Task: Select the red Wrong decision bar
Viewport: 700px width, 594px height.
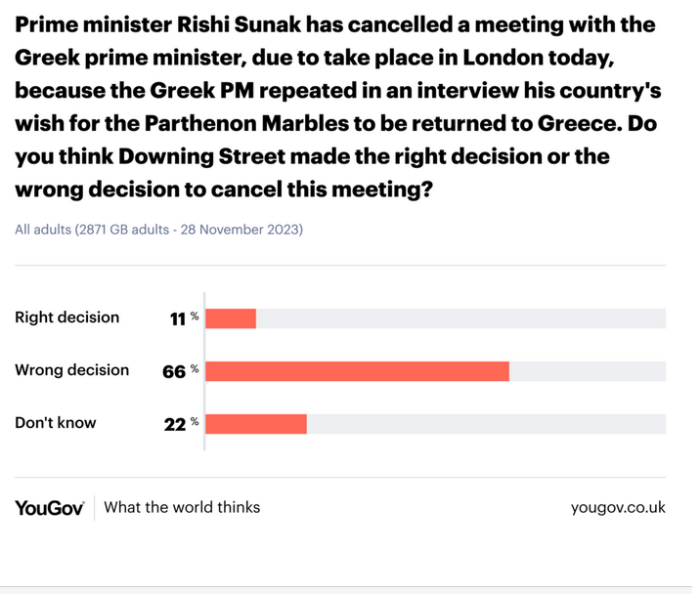Action: 357,371
